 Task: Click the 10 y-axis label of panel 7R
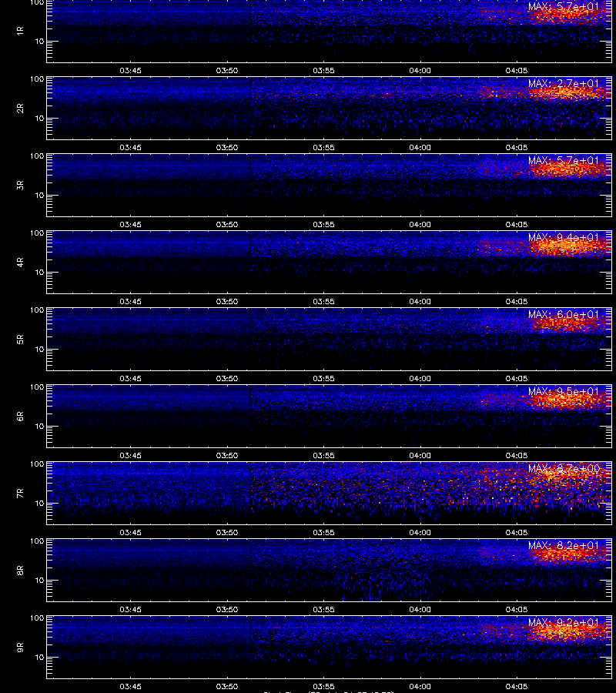(39, 503)
